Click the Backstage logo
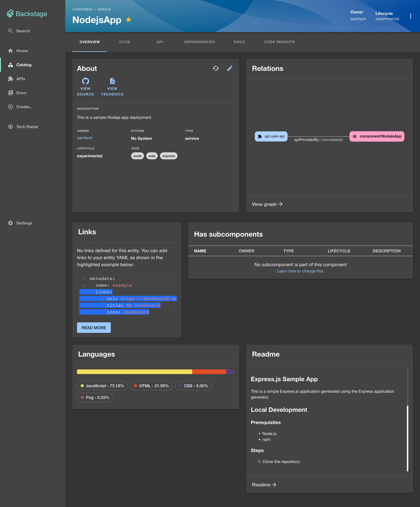 pyautogui.click(x=27, y=14)
